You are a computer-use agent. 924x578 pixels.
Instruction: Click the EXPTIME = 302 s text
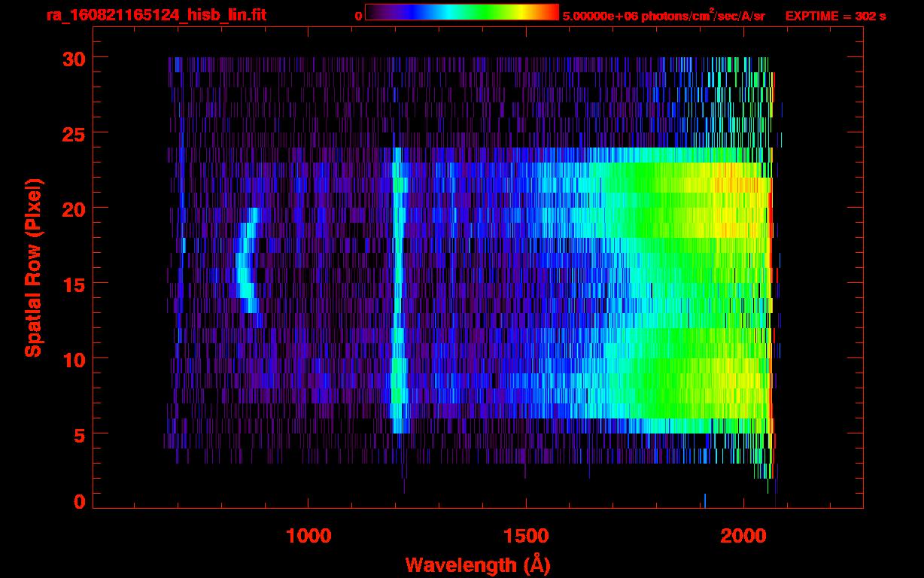click(x=835, y=16)
